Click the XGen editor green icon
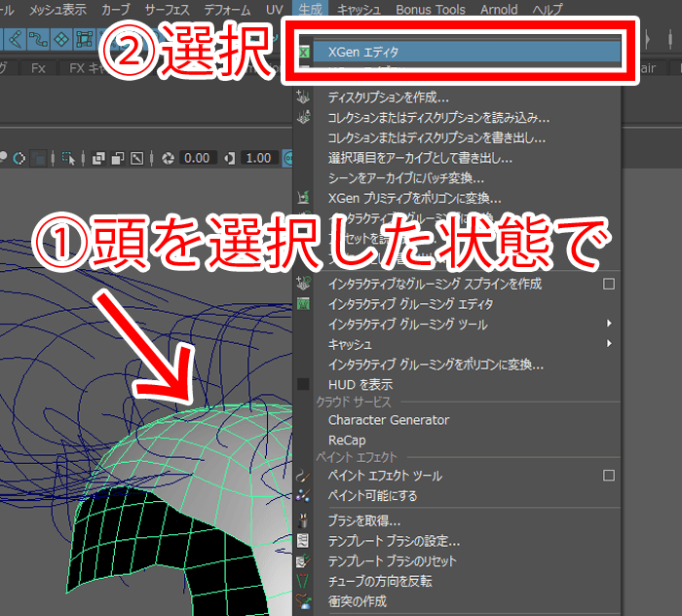The image size is (682, 616). point(304,53)
